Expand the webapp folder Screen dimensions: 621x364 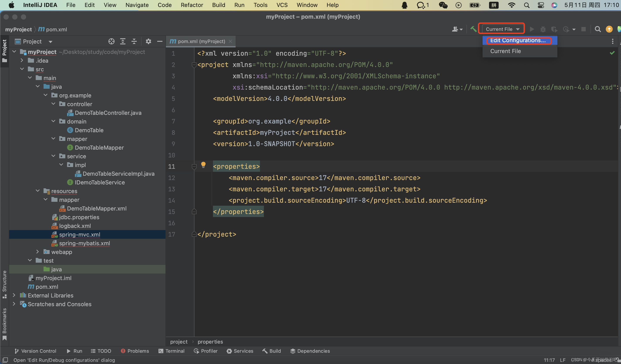pyautogui.click(x=37, y=252)
